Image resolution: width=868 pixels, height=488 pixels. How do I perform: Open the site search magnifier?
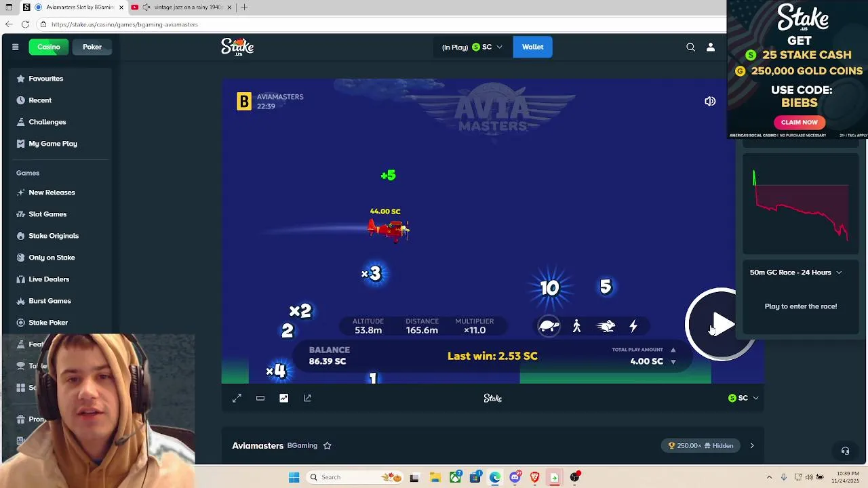click(690, 47)
